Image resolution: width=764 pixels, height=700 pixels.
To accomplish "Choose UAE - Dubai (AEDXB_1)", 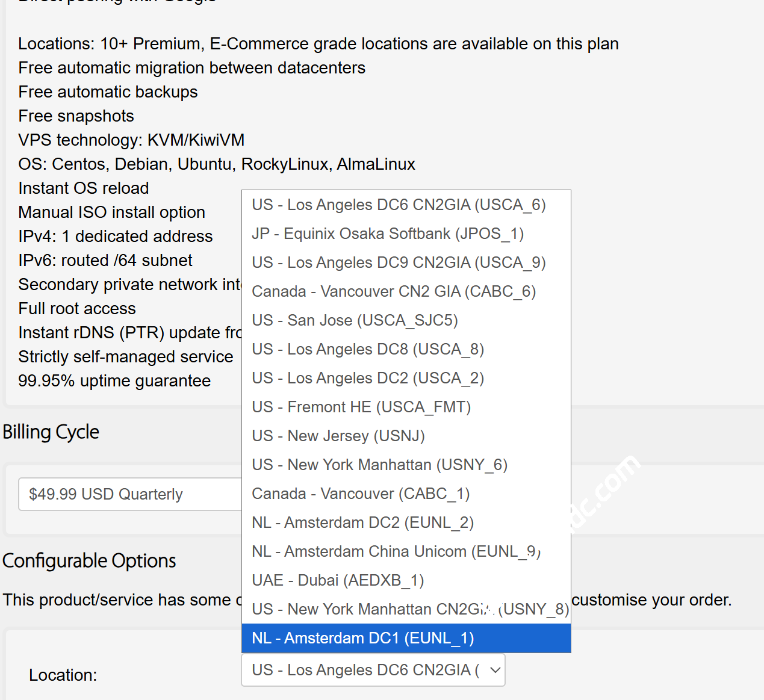I will tap(338, 581).
